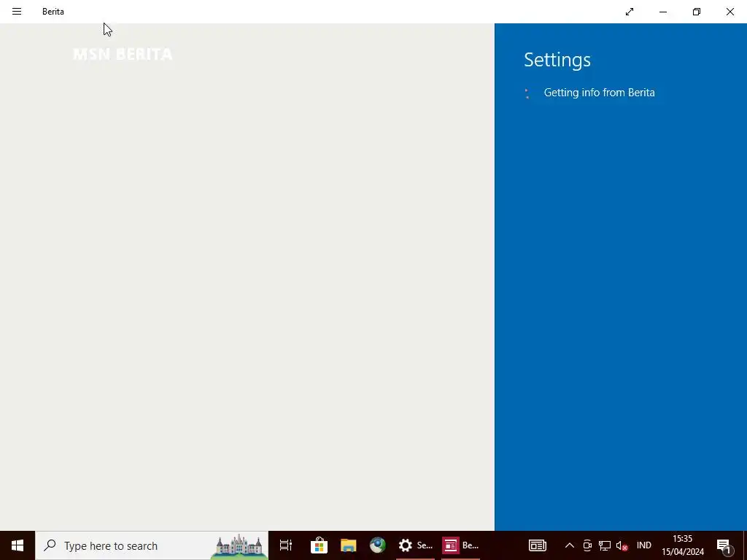Expand Berita window to full screen view
The width and height of the screenshot is (747, 560).
tap(630, 12)
